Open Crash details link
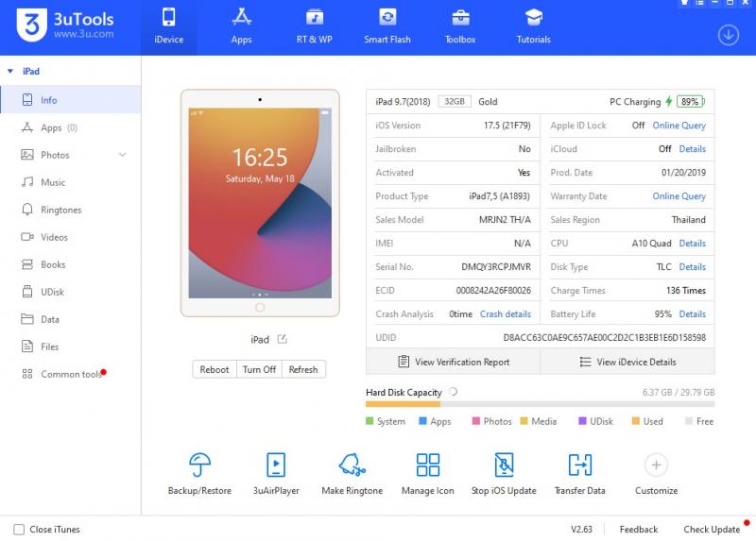 506,314
